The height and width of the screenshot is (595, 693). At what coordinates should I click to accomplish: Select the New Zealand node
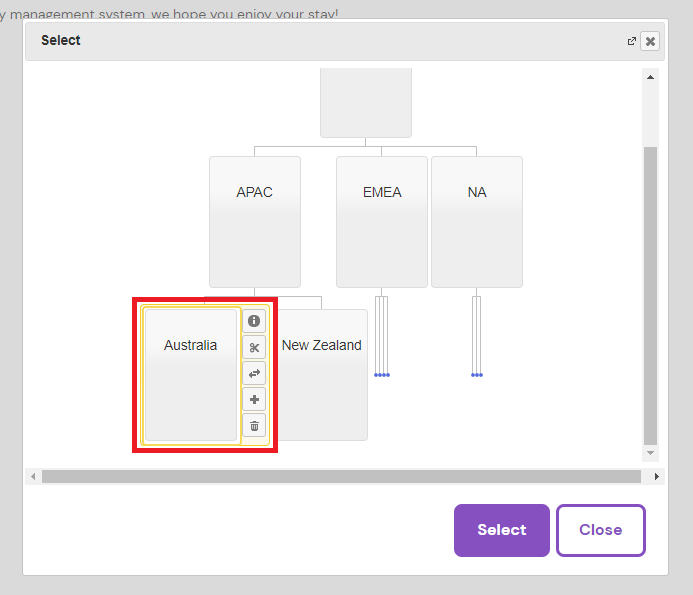coord(322,375)
